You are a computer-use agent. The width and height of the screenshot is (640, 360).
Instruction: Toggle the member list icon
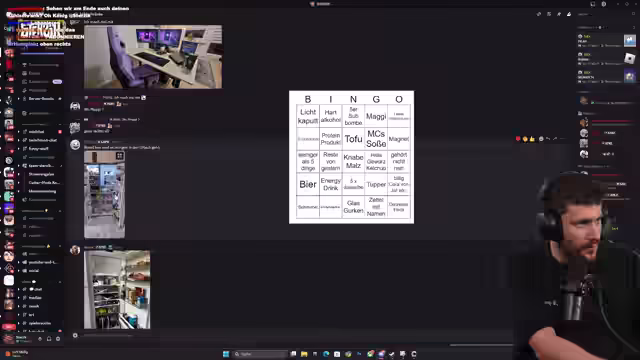(x=569, y=14)
